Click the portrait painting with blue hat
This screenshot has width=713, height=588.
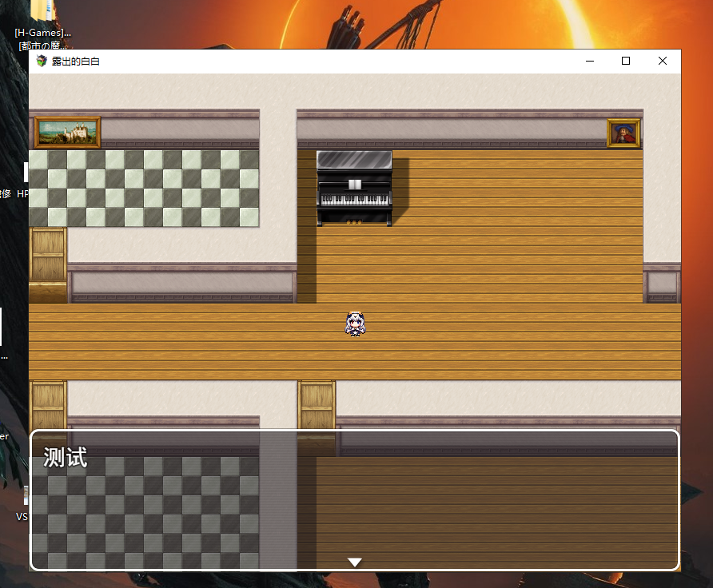click(623, 133)
